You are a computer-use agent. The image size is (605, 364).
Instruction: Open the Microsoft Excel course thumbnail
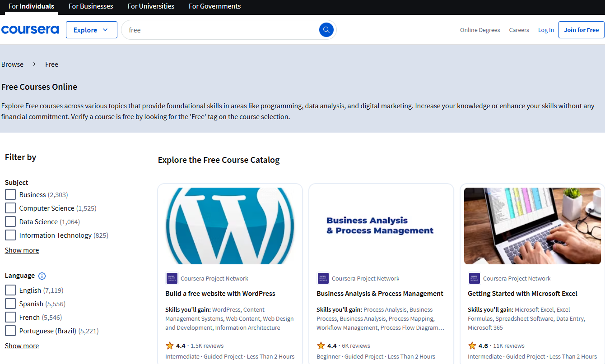pos(532,226)
